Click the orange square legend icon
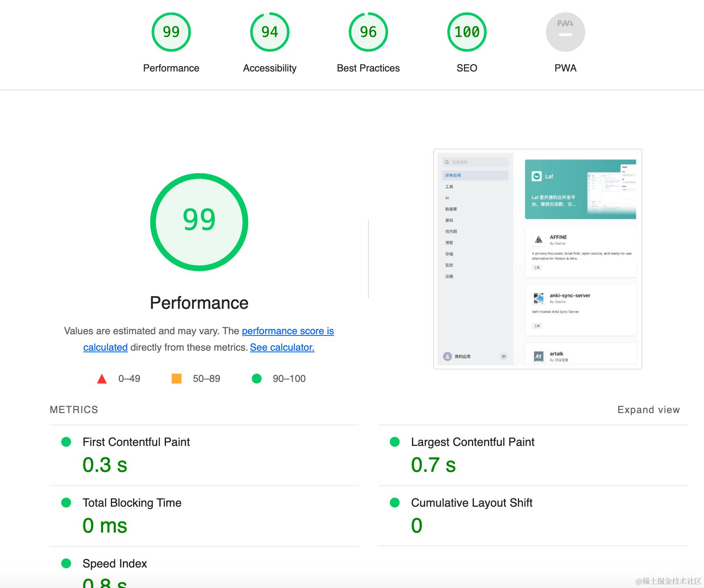The height and width of the screenshot is (588, 704). 177,379
